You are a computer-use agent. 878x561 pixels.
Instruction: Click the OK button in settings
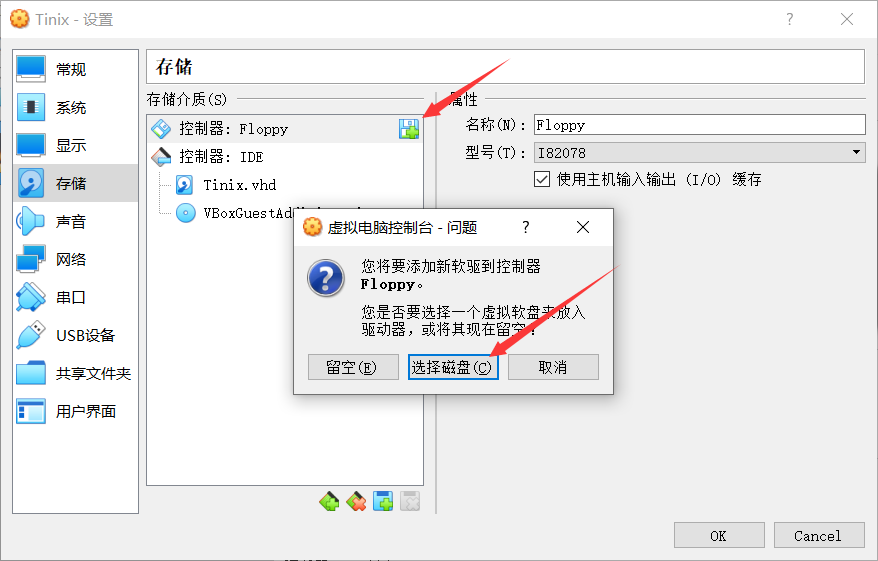pos(719,536)
